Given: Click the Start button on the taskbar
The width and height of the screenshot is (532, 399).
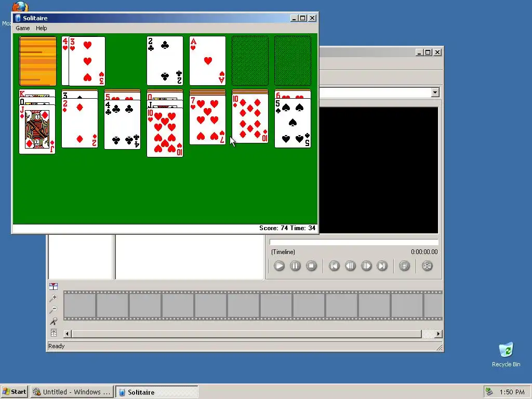Looking at the screenshot, I should point(14,392).
